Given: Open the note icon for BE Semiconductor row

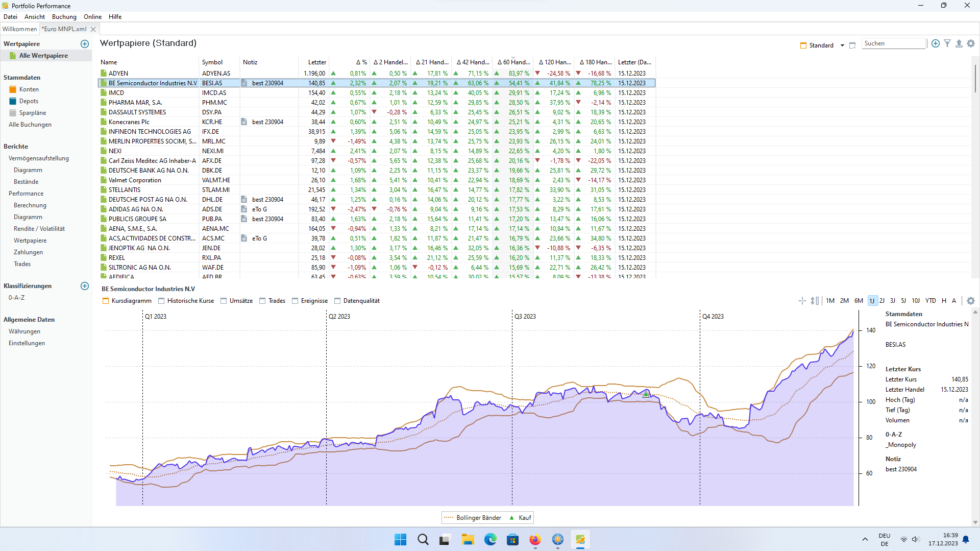Looking at the screenshot, I should (x=244, y=83).
